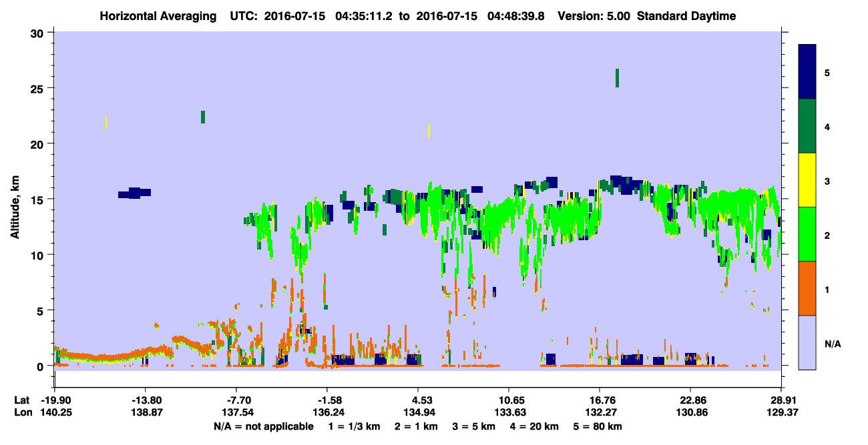
Task: Click the dark blue level 5 color swatch
Action: [x=807, y=72]
